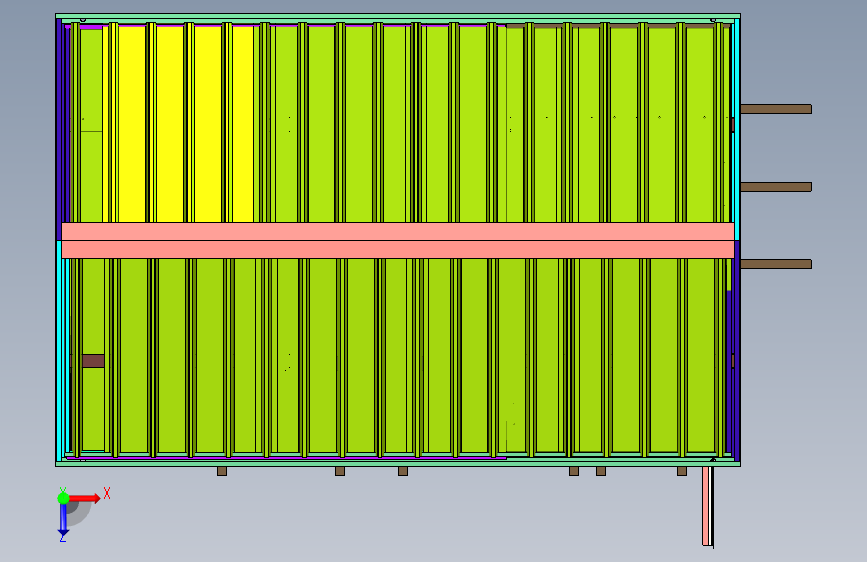This screenshot has height=562, width=867.
Task: Select the middle brown rod protruding on the right
Action: [776, 187]
